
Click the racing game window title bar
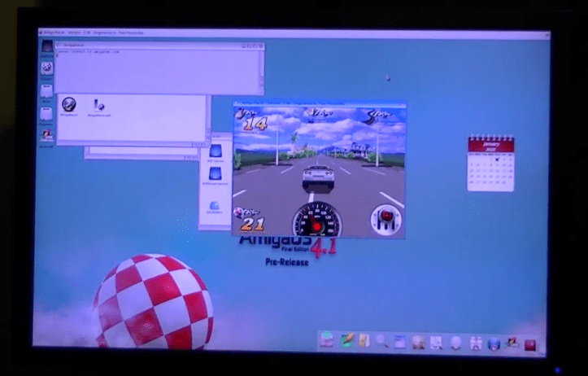coord(319,105)
